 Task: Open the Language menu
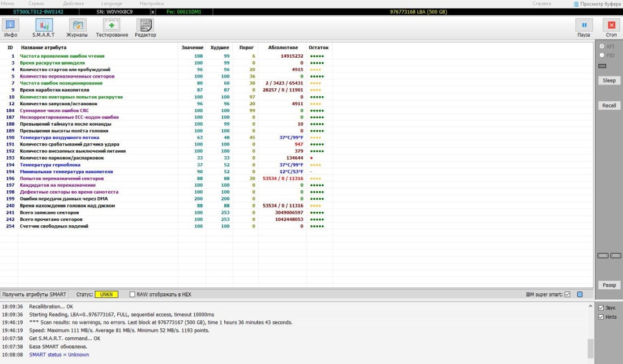tap(111, 3)
